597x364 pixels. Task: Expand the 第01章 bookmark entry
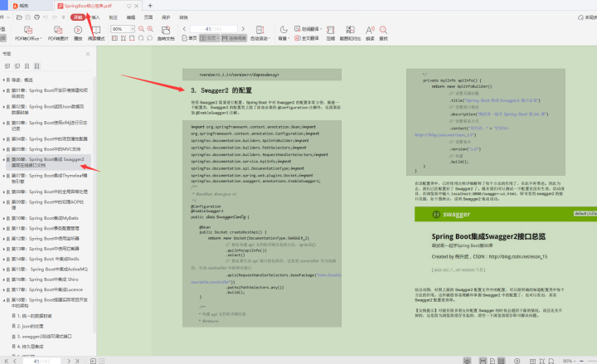point(4,90)
